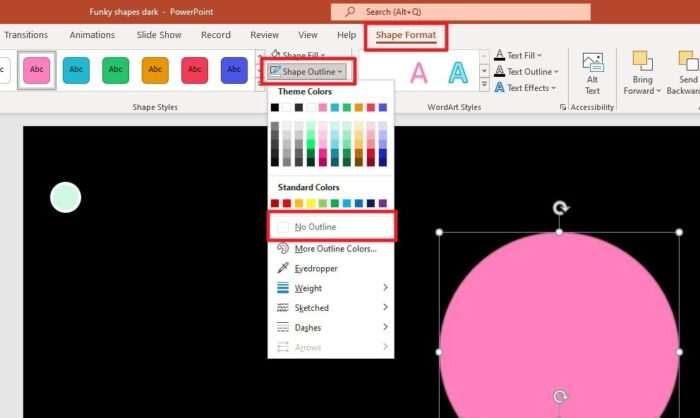700x418 pixels.
Task: Expand the Dashes submenu
Action: [x=331, y=327]
